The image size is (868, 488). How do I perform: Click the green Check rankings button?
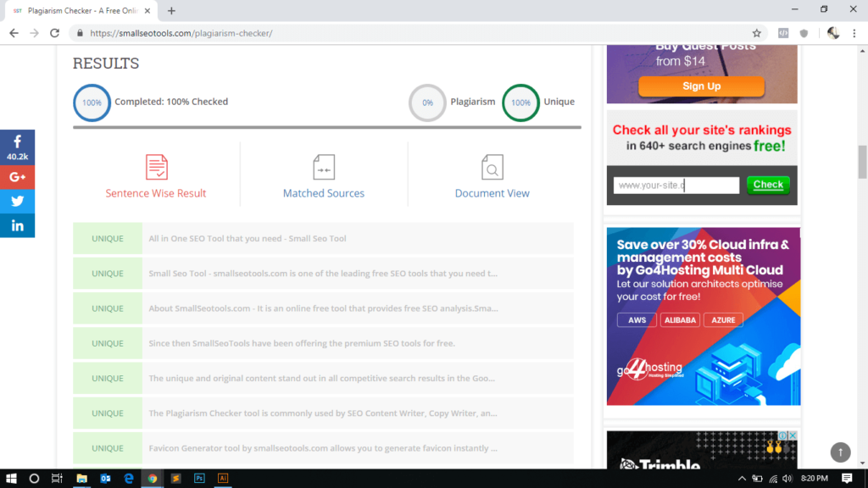pos(767,185)
